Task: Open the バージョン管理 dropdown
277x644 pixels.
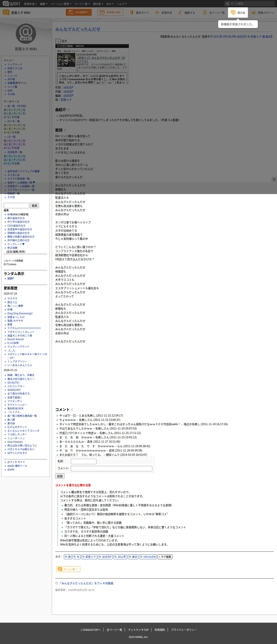Action: (61, 4)
